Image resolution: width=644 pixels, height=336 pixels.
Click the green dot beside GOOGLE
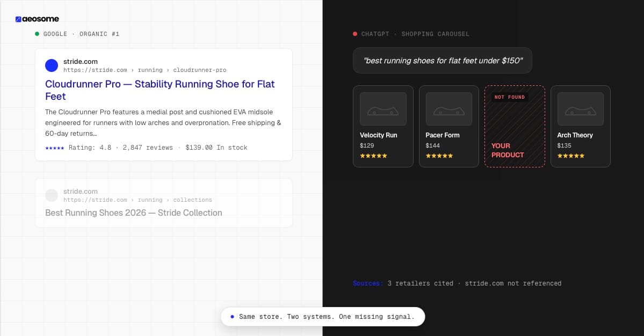point(37,34)
